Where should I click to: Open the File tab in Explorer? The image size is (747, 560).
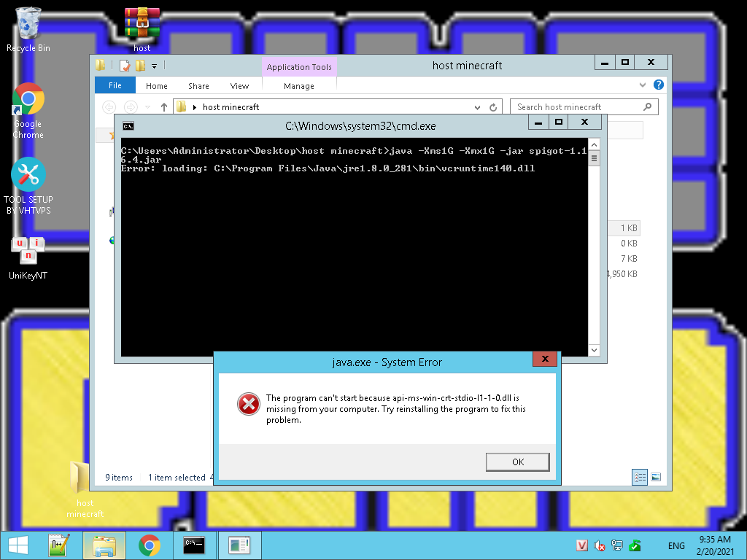(x=115, y=85)
